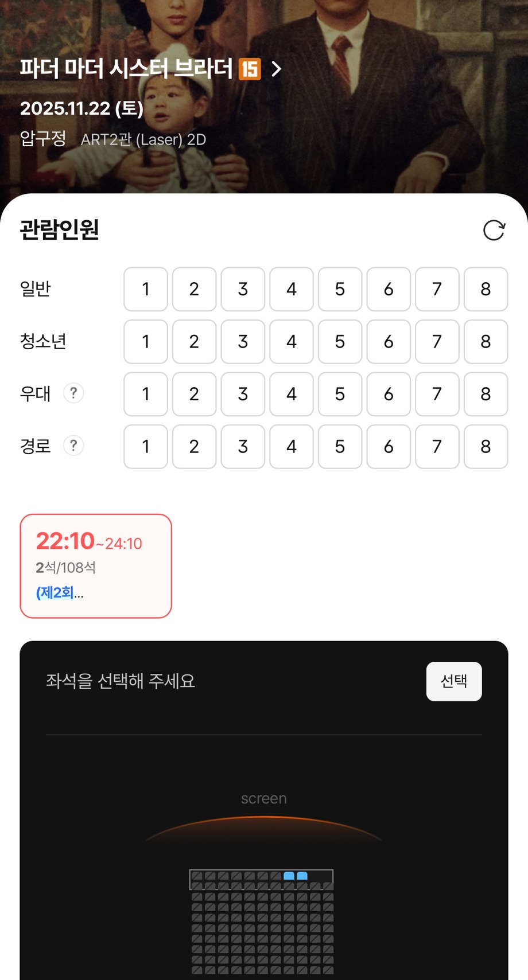Click the second blue available seat
Image resolution: width=528 pixels, height=980 pixels.
(x=302, y=876)
